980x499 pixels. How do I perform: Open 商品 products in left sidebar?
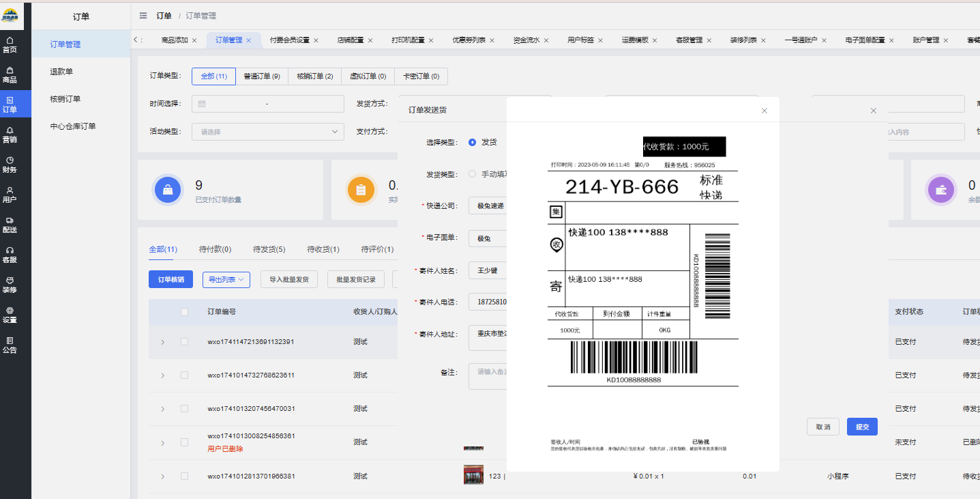[10, 75]
